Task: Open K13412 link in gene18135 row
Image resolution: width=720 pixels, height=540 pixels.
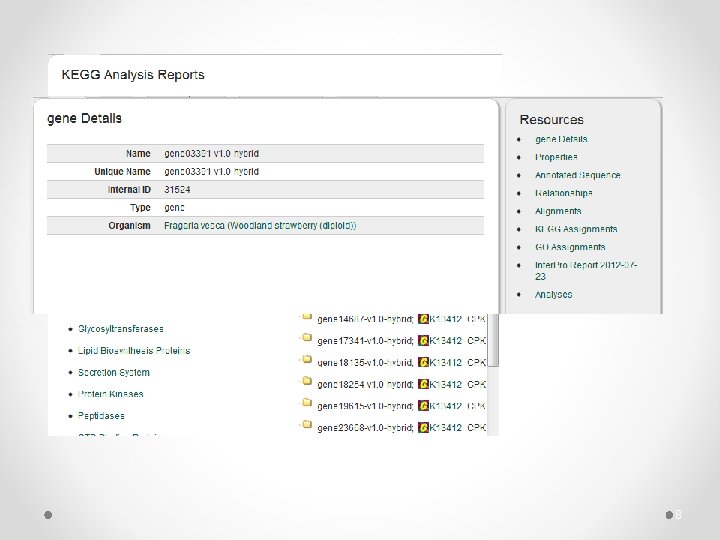Action: click(445, 362)
